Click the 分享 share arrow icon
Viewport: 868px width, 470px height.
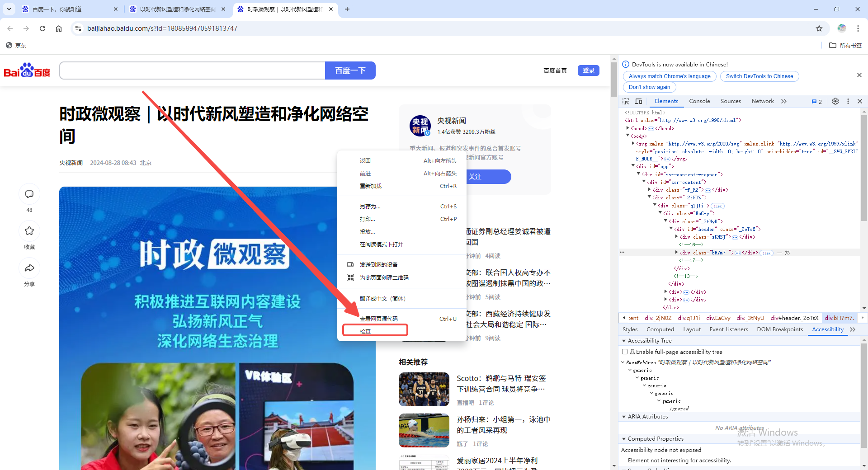(x=29, y=268)
